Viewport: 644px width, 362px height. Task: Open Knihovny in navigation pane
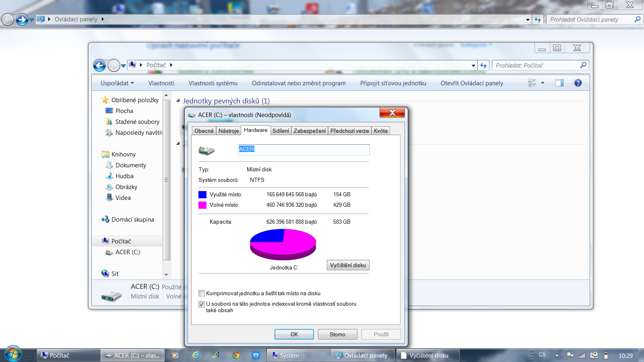pyautogui.click(x=124, y=154)
